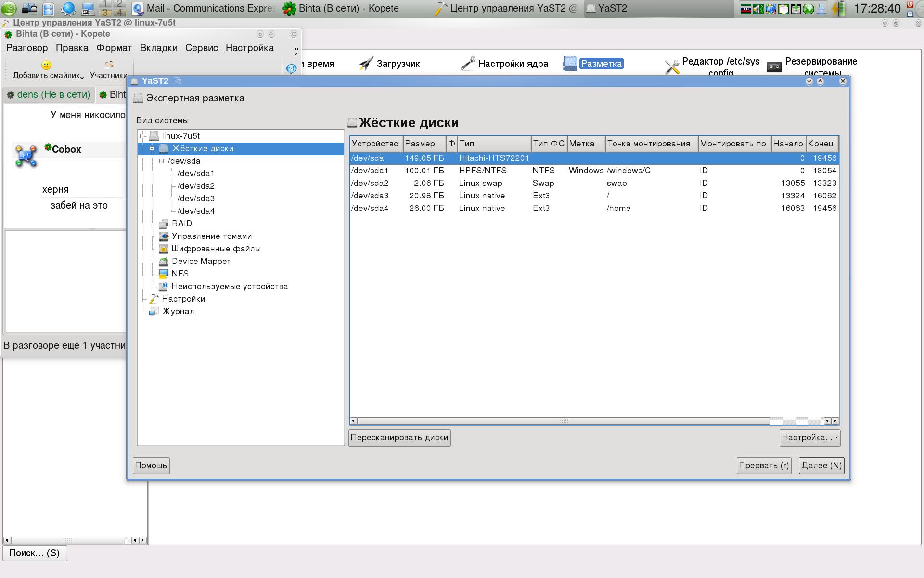This screenshot has width=924, height=578.
Task: Open Настройки wrench icon in the tree
Action: point(154,299)
